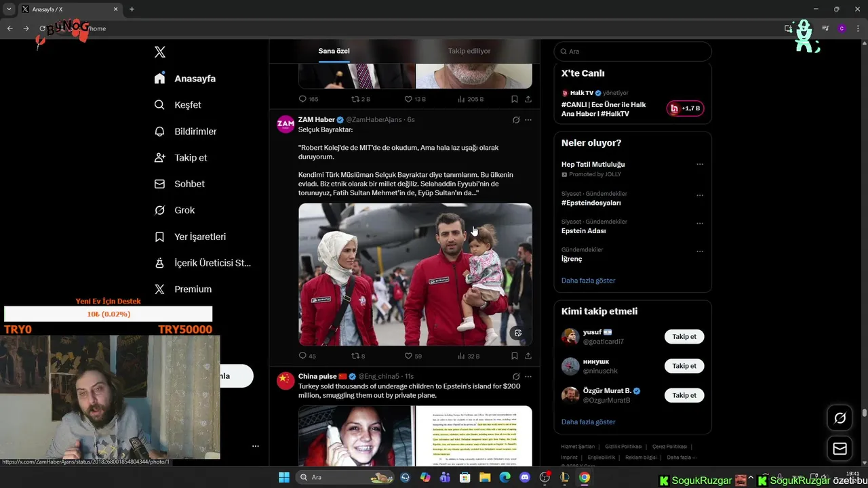The image size is (868, 488).
Task: Open Gizlilik Politikası footer link
Action: (x=623, y=447)
